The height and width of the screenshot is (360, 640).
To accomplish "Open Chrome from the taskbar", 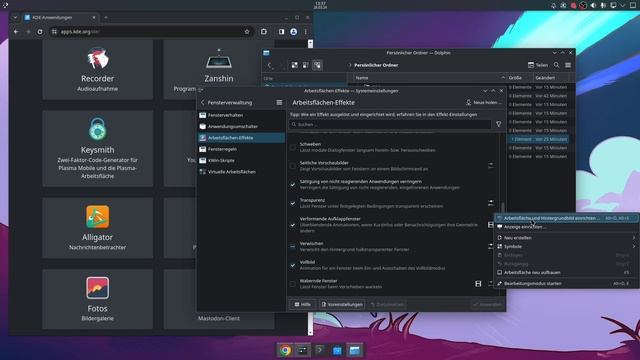I will point(285,350).
